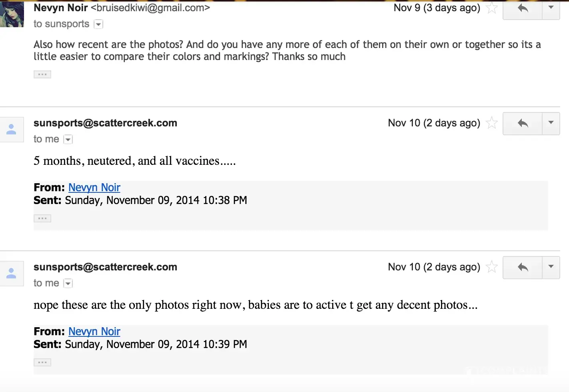Image resolution: width=569 pixels, height=392 pixels.
Task: Click the first sunsports sender avatar icon
Action: 12,130
